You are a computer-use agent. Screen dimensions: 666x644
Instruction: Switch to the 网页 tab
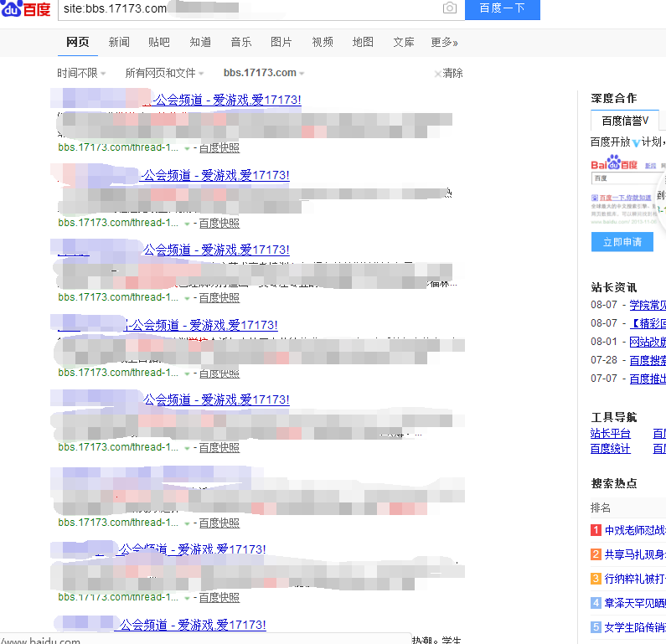coord(78,42)
